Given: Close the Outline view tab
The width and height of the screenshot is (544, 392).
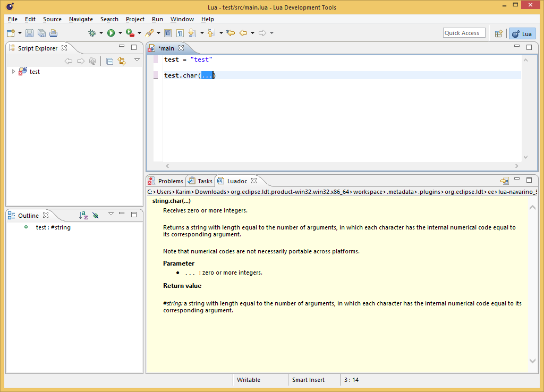Looking at the screenshot, I should pos(46,215).
